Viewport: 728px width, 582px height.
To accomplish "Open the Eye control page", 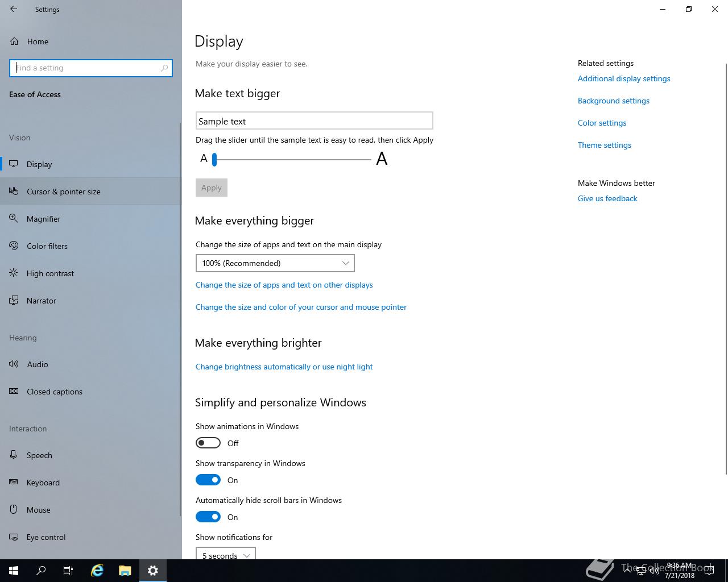I will tap(91, 537).
